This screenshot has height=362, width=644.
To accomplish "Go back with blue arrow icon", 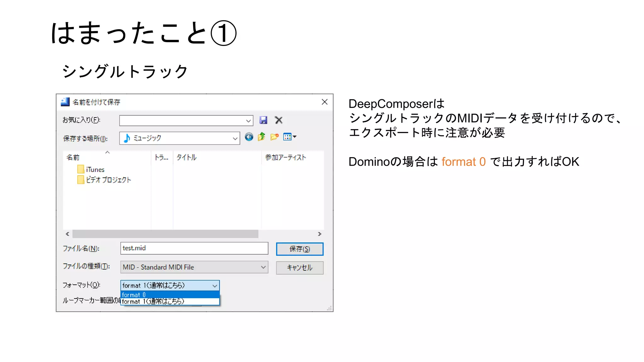I will [x=249, y=137].
